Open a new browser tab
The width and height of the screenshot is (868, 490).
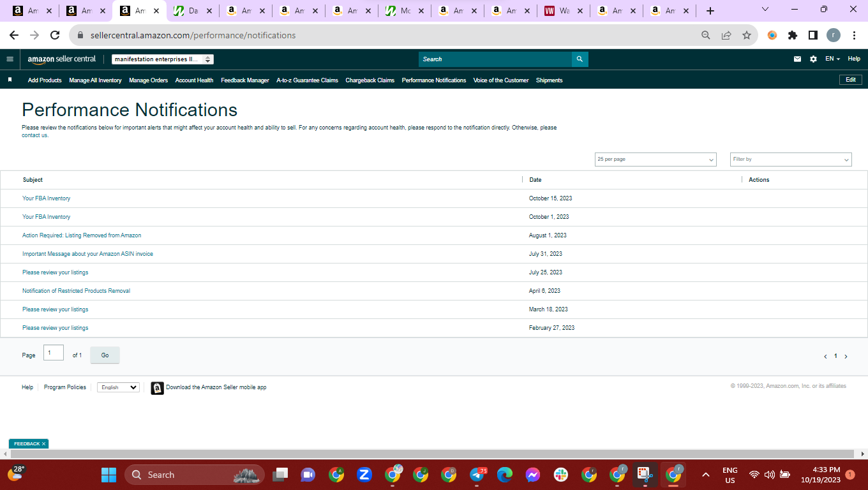click(x=710, y=11)
